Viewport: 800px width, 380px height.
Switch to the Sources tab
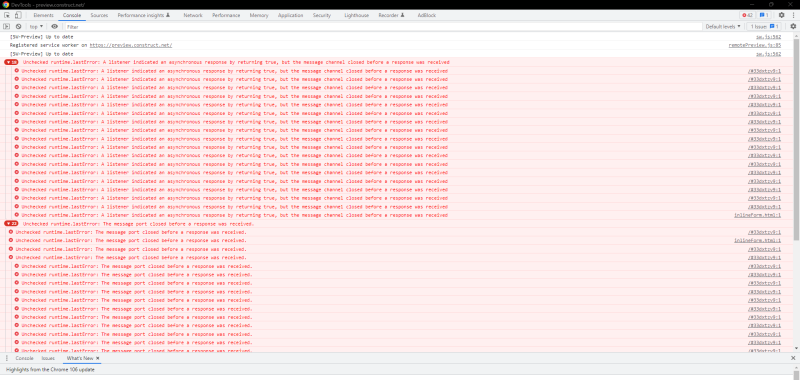click(x=99, y=15)
